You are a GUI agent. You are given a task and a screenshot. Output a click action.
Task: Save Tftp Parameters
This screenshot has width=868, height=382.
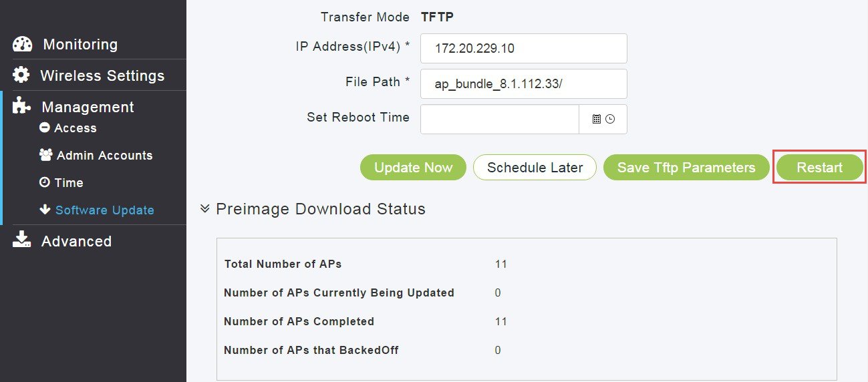[686, 168]
